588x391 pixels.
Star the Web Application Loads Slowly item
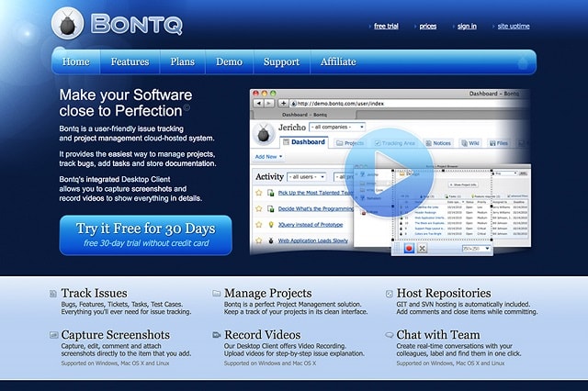click(x=258, y=240)
